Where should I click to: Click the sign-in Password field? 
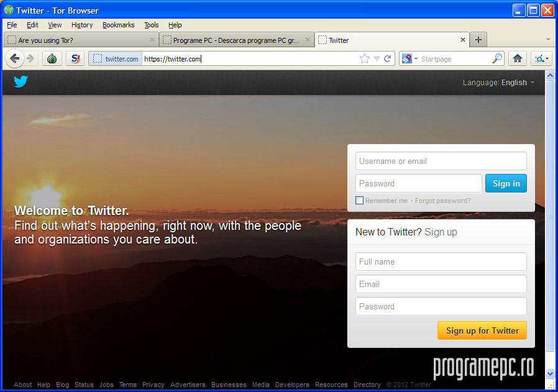(419, 183)
